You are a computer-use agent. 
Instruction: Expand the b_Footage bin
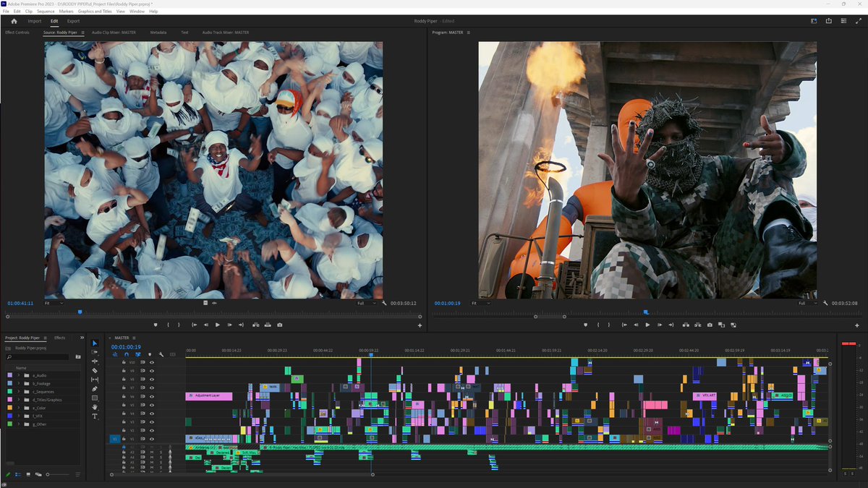pyautogui.click(x=18, y=383)
